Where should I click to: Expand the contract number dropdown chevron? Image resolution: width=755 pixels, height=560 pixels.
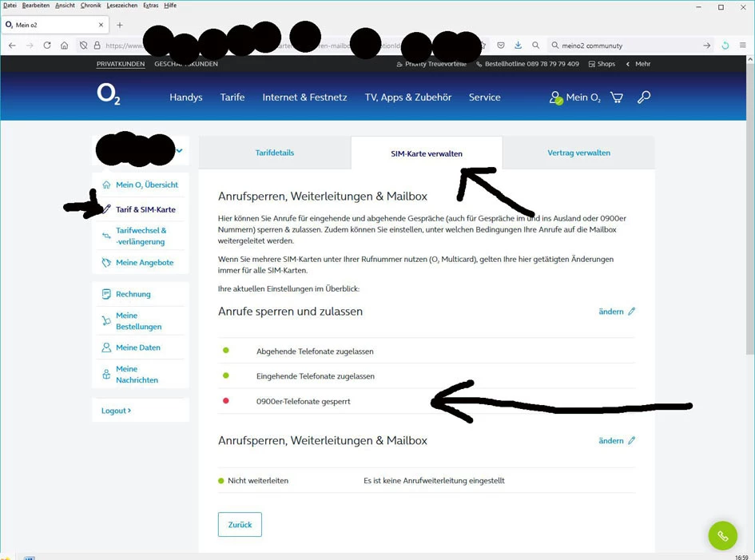tap(179, 151)
